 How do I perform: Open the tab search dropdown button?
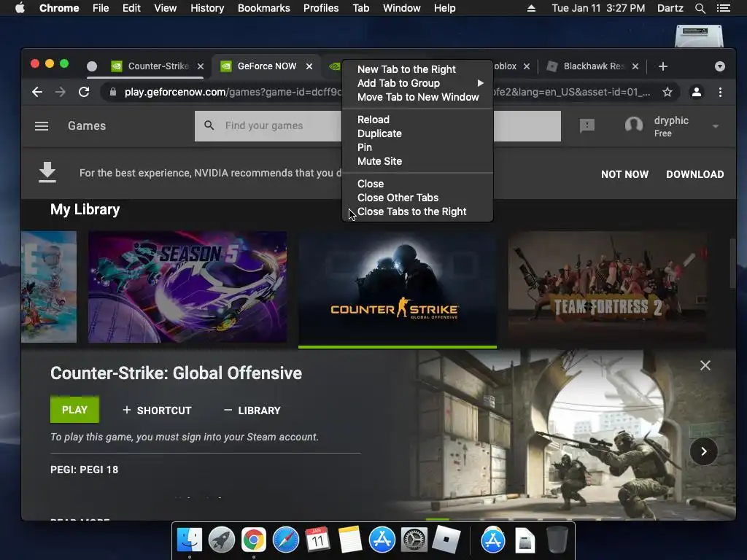(x=720, y=66)
